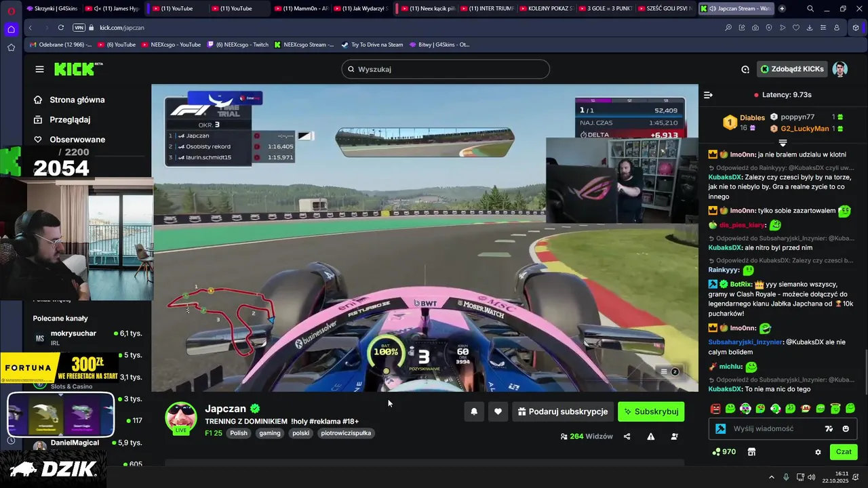
Task: Click the address bar padlock icon
Action: tap(92, 28)
